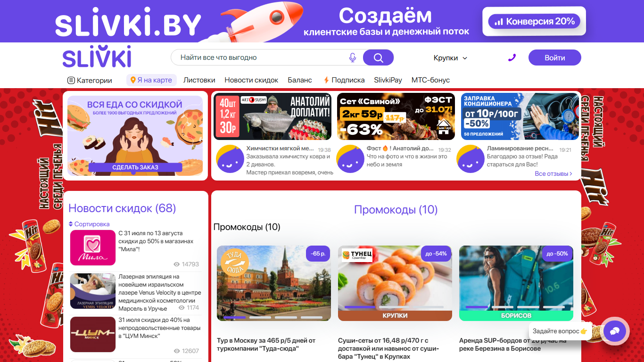Open the Тунец sushi promo thumbnail

[x=395, y=283]
